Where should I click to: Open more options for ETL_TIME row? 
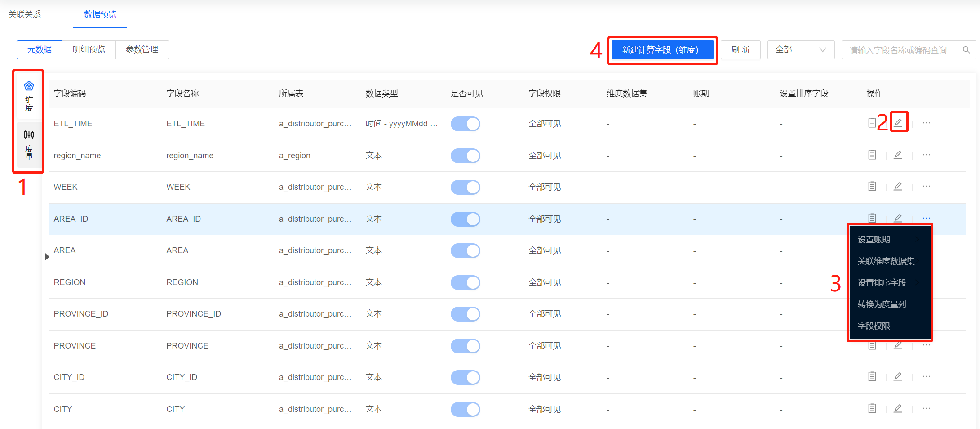click(x=926, y=123)
